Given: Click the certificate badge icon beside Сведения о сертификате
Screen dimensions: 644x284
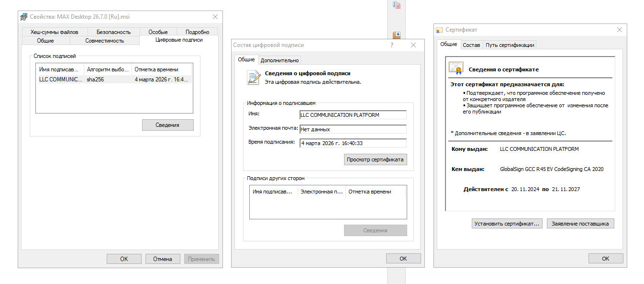Looking at the screenshot, I should [456, 68].
